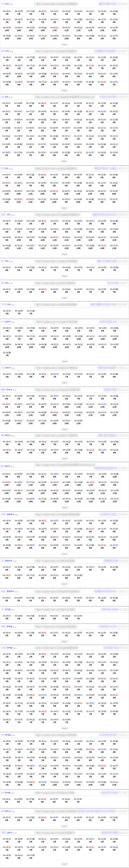129x868 pixels.
Task: Select the 04-29(수) cell in the 변호사 section
Action: point(7,818)
